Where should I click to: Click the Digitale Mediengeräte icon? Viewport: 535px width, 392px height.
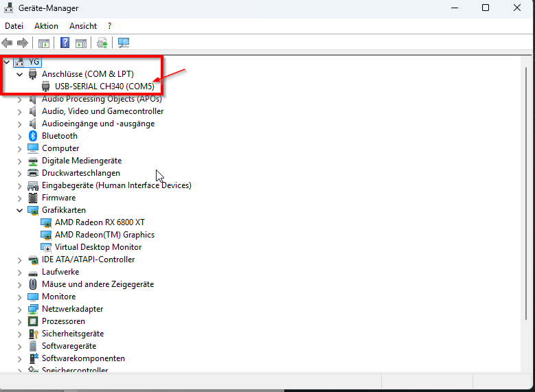click(33, 161)
